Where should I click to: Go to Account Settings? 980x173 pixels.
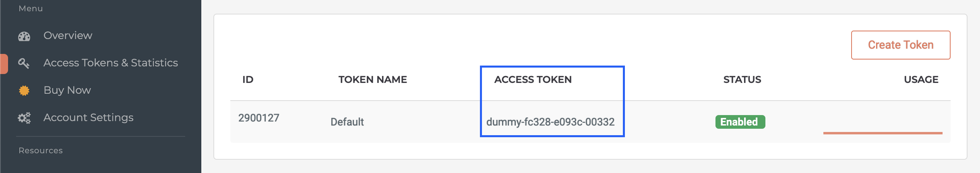(x=88, y=117)
